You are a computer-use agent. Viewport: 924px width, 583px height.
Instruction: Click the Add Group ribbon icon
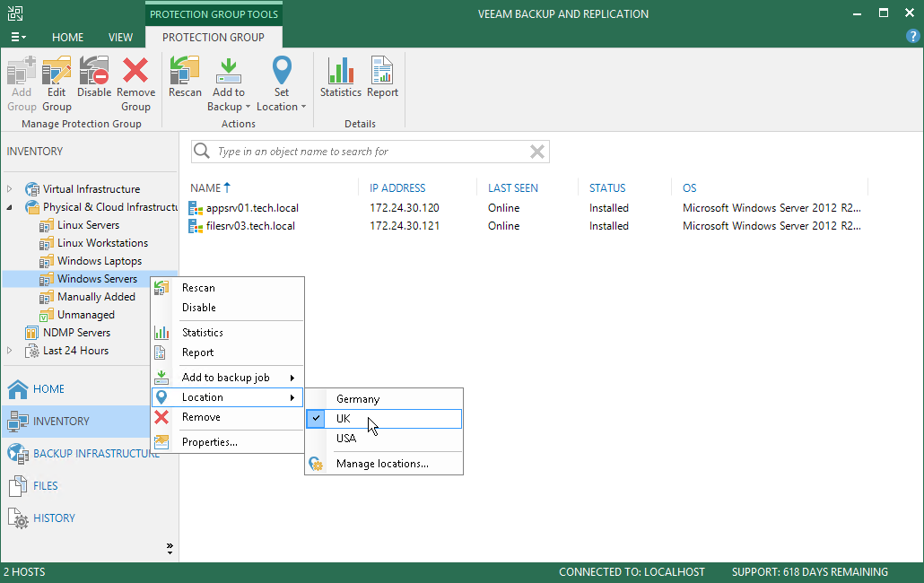pos(22,71)
